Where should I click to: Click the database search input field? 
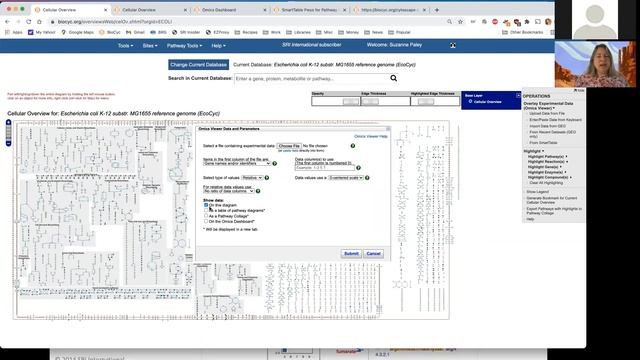[x=312, y=78]
